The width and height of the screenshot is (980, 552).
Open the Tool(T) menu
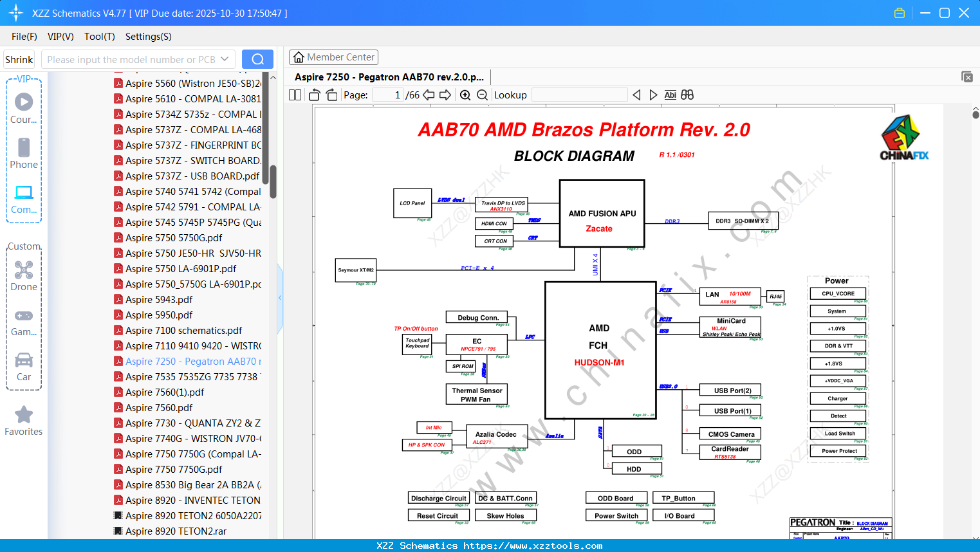click(100, 37)
